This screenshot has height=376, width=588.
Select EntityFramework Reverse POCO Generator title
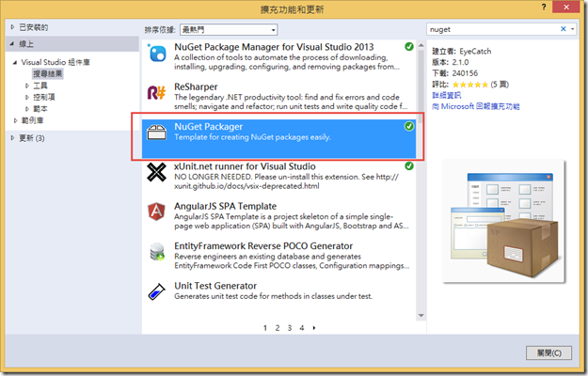point(263,246)
